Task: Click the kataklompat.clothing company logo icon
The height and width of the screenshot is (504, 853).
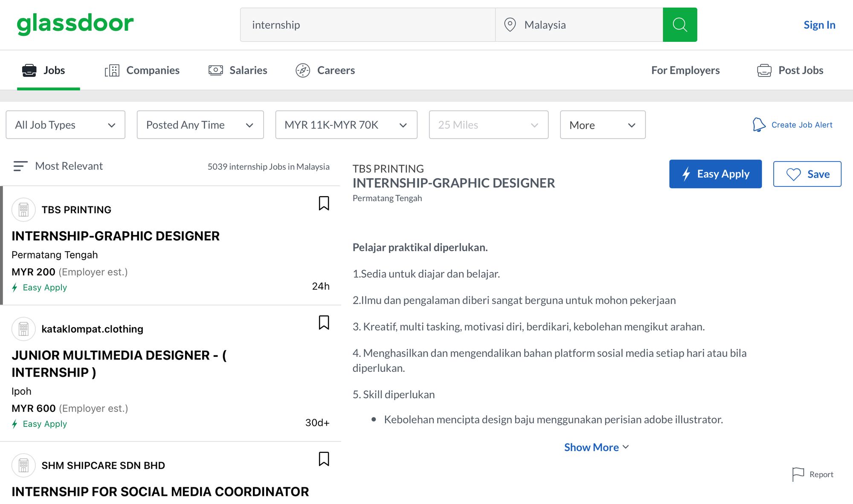Action: [23, 329]
